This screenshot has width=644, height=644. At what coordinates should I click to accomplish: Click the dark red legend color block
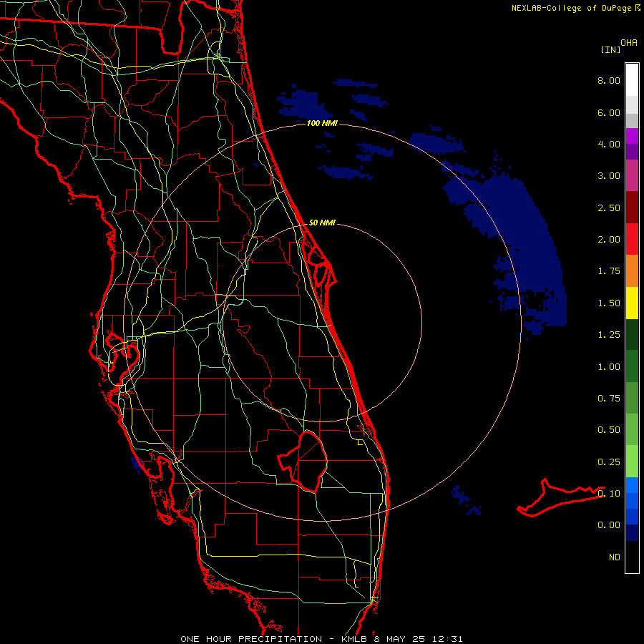click(x=632, y=208)
